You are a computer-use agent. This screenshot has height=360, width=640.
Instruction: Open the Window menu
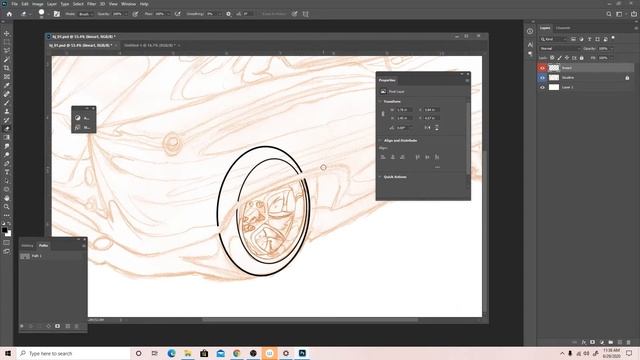click(128, 4)
